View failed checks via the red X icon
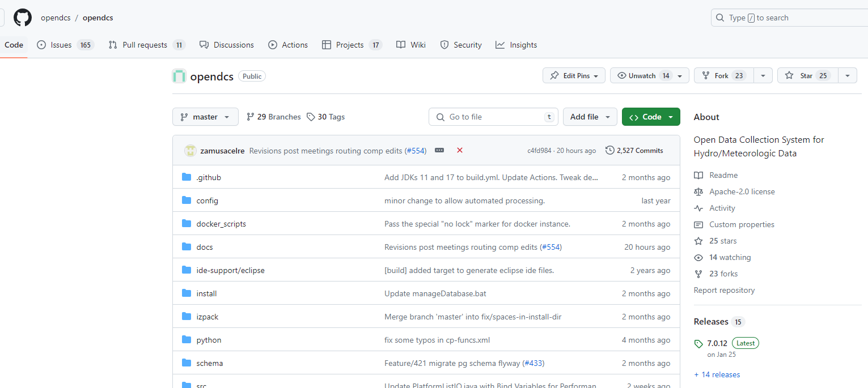The image size is (868, 388). [460, 151]
